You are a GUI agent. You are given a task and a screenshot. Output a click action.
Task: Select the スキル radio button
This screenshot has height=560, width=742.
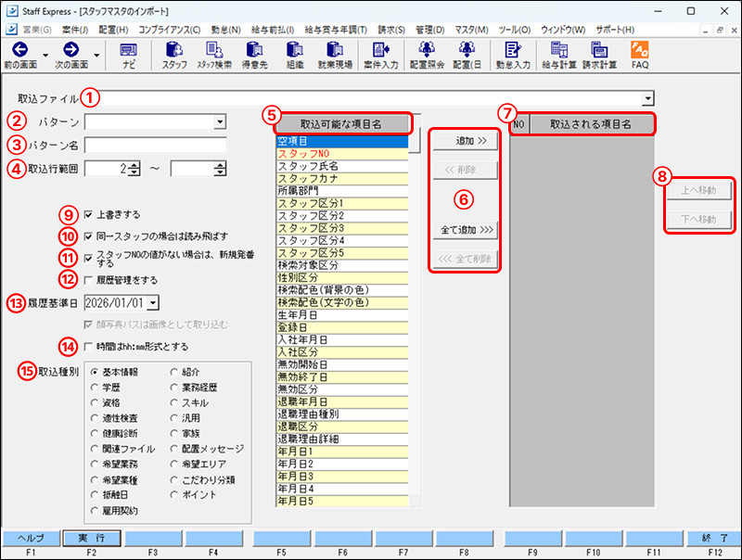click(174, 403)
